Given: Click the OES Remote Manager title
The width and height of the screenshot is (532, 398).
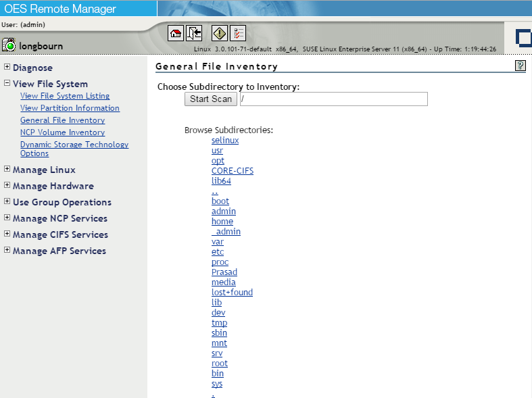Looking at the screenshot, I should click(60, 9).
